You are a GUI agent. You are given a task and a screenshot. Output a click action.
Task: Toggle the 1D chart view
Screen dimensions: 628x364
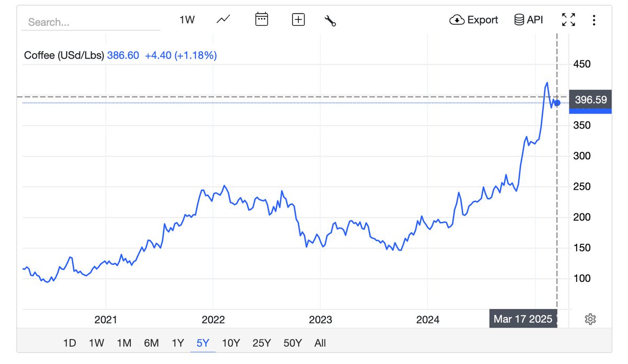coord(71,343)
